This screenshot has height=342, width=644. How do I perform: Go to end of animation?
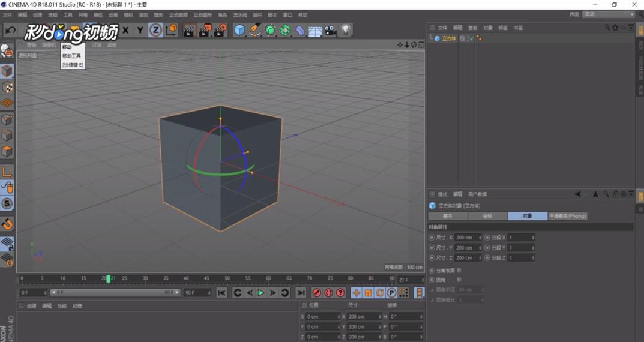(x=301, y=293)
